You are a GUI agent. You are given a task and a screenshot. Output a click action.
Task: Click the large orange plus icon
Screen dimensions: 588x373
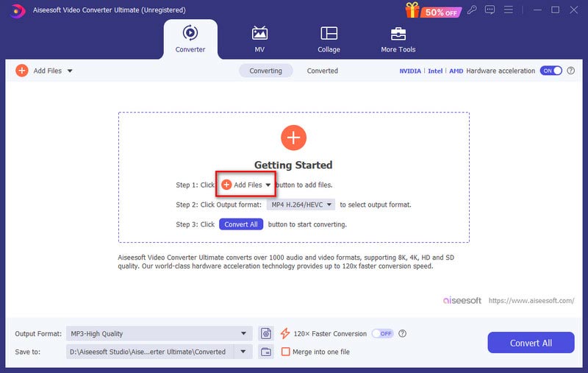[x=293, y=138]
